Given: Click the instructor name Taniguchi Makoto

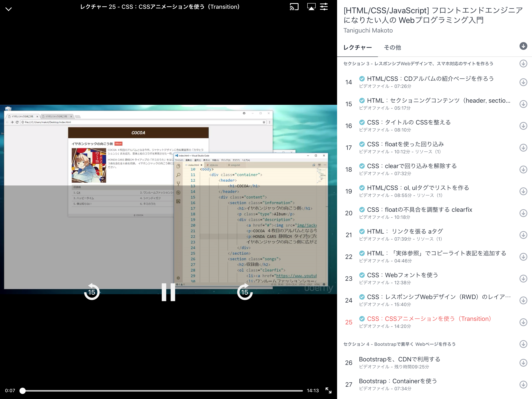Looking at the screenshot, I should pos(368,31).
